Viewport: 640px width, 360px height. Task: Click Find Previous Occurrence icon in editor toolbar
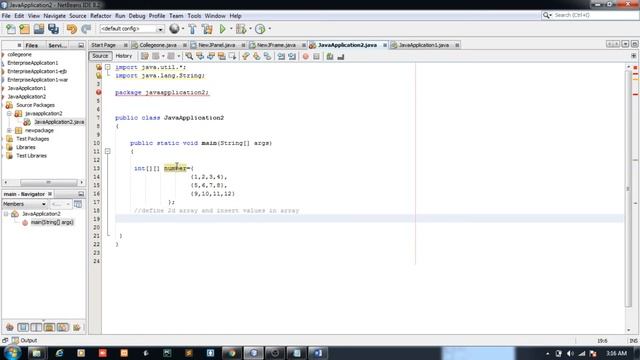[x=200, y=56]
